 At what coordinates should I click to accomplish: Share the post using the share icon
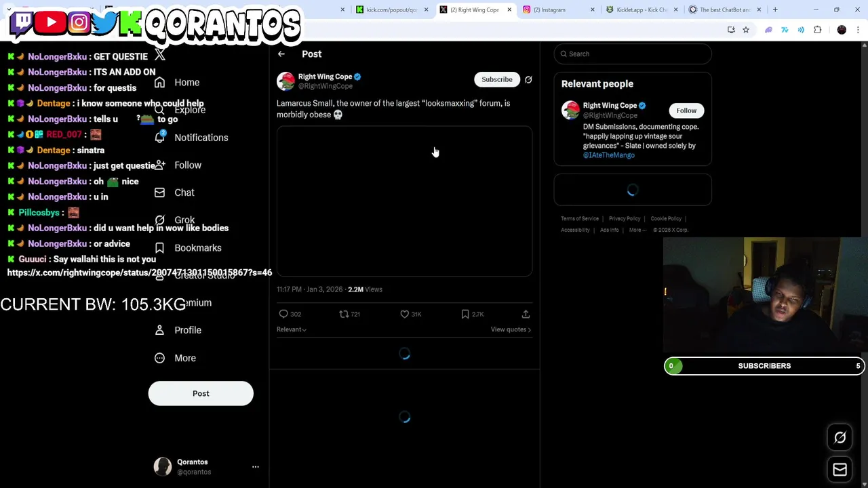click(x=526, y=314)
